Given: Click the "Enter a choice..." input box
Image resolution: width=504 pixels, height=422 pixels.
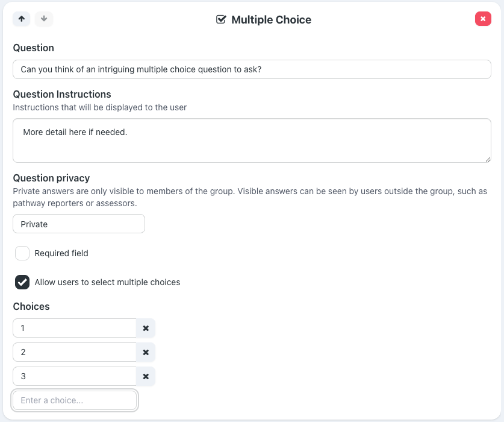Looking at the screenshot, I should (x=75, y=400).
